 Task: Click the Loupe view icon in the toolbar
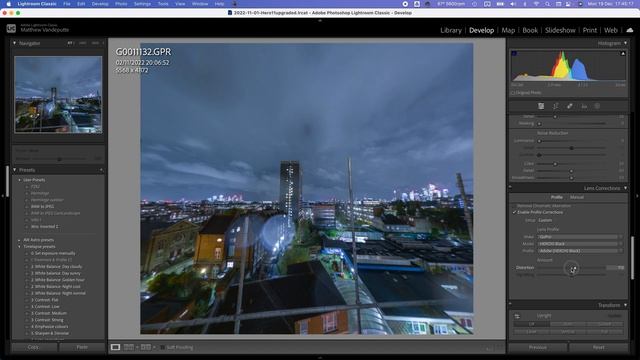(116, 347)
